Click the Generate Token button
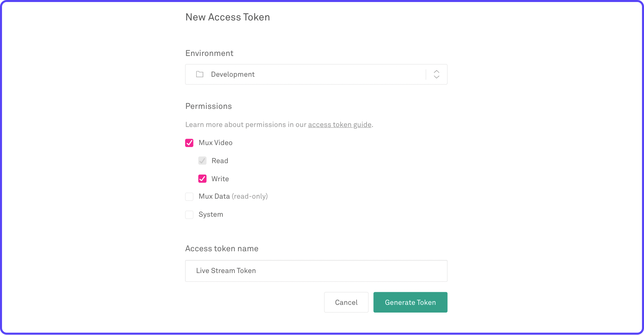 click(410, 302)
